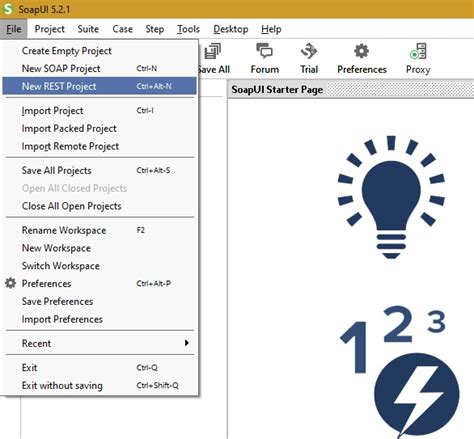Click the gear icon beside the Preferences menu entry
474x439 pixels.
pos(10,283)
